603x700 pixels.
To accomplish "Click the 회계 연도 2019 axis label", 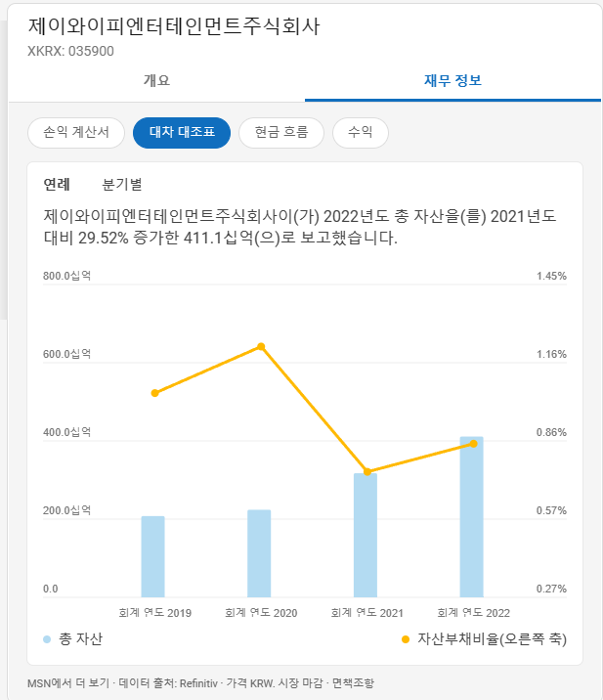I will point(154,613).
